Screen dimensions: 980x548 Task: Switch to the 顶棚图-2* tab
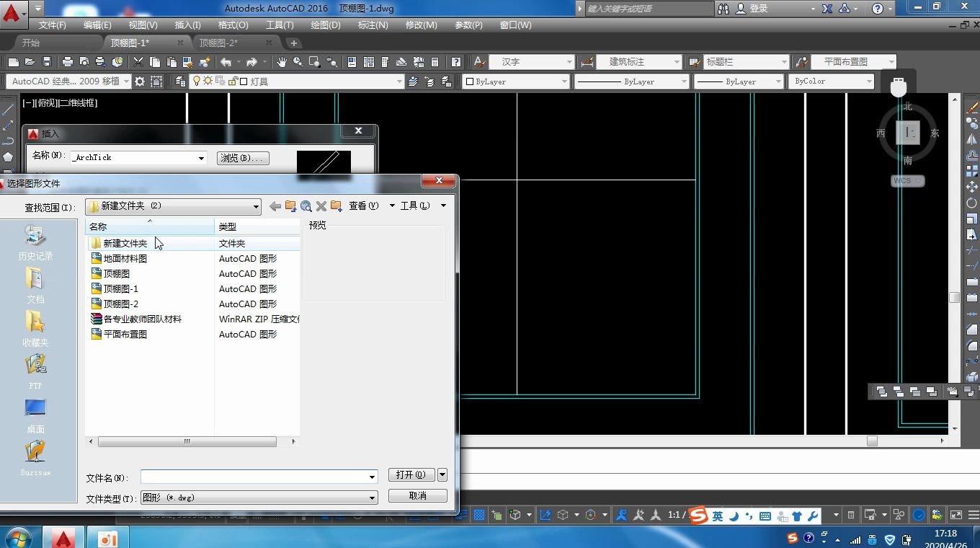pyautogui.click(x=218, y=43)
